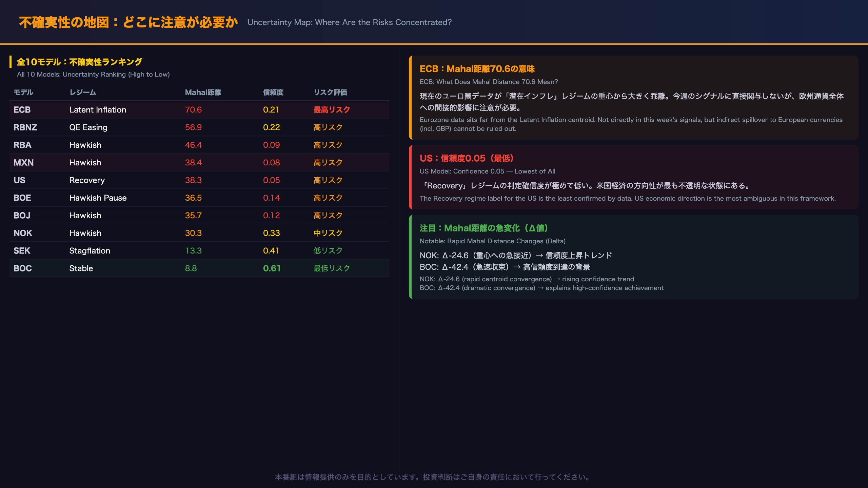The image size is (868, 488).
Task: Select the 'Uncertainty Map' English subtitle
Action: click(350, 22)
